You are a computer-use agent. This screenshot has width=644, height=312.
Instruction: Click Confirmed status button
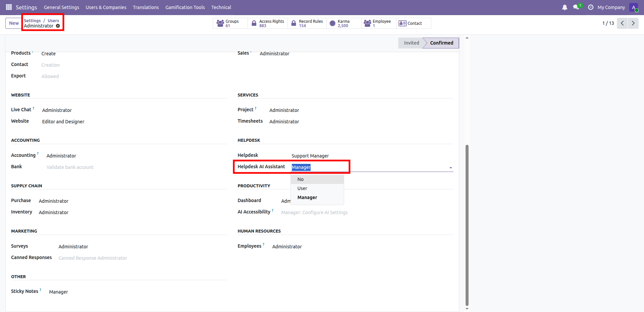click(x=441, y=43)
